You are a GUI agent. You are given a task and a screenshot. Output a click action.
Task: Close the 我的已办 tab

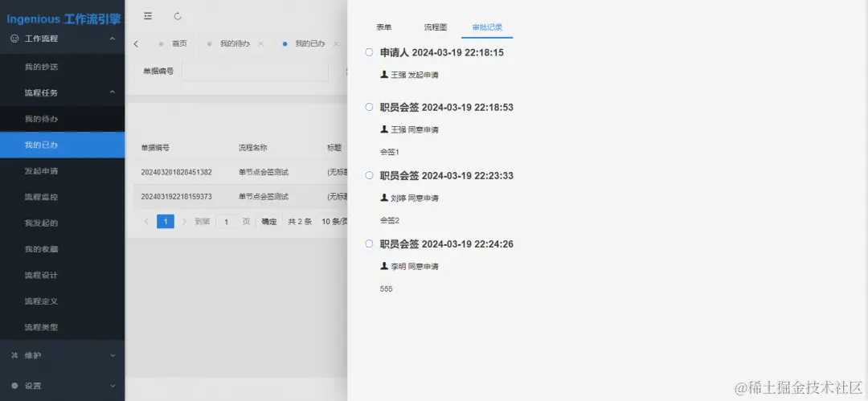(x=335, y=43)
